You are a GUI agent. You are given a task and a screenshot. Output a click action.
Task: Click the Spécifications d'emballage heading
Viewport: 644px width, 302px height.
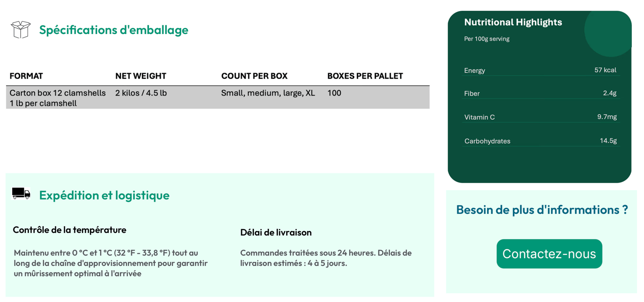click(x=114, y=30)
